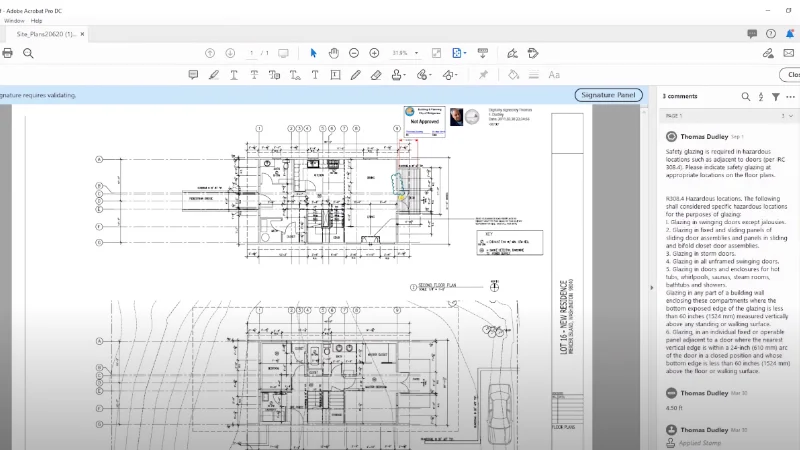Activate the Hand pan tool
This screenshot has height=450, width=800.
334,53
